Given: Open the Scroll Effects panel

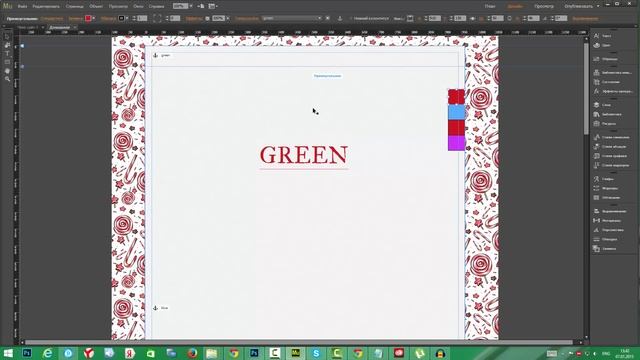Looking at the screenshot, I should point(613,91).
